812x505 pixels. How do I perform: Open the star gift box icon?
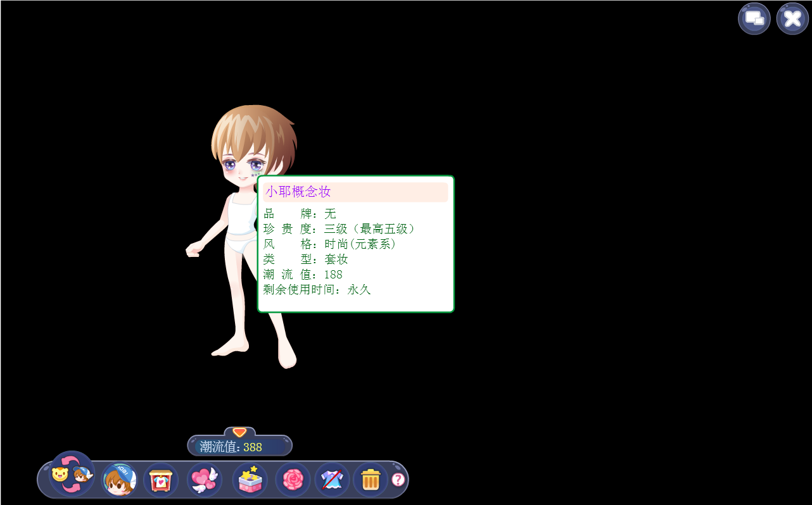click(250, 480)
